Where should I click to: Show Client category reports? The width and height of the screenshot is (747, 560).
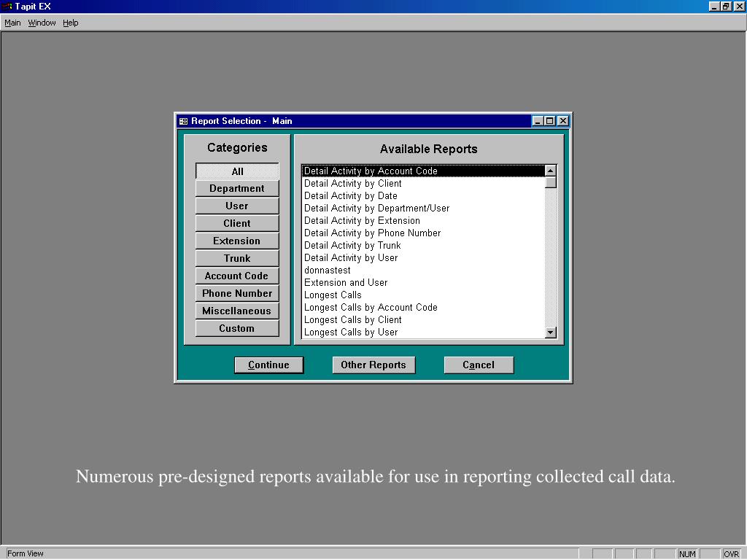coord(237,223)
